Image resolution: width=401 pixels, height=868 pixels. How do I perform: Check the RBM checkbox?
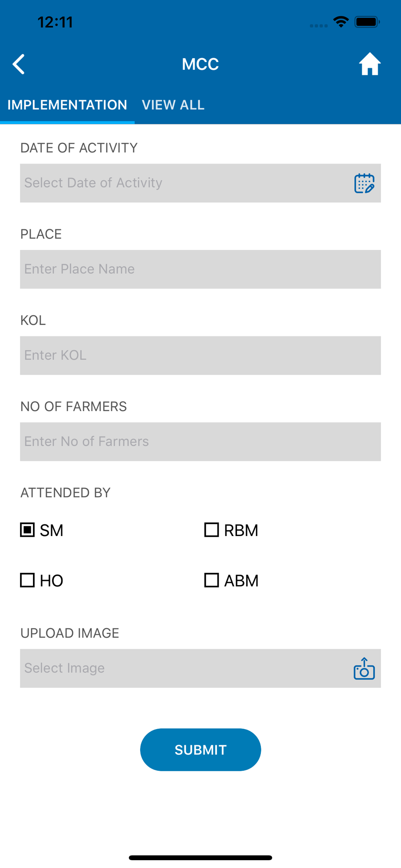click(x=211, y=530)
